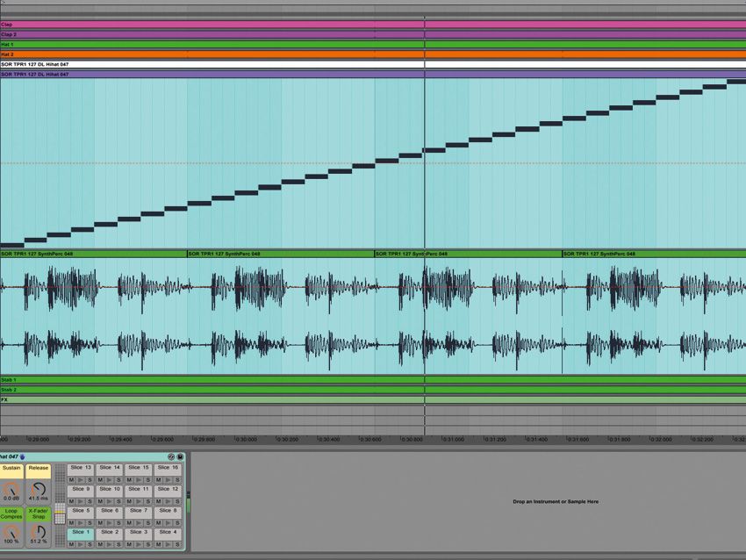Collapse the hat 047 device via its title bar
Image resolution: width=746 pixels, height=560 pixels.
9,456
